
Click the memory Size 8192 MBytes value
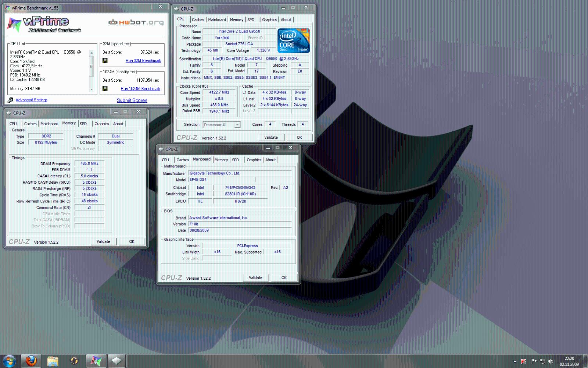(x=46, y=142)
